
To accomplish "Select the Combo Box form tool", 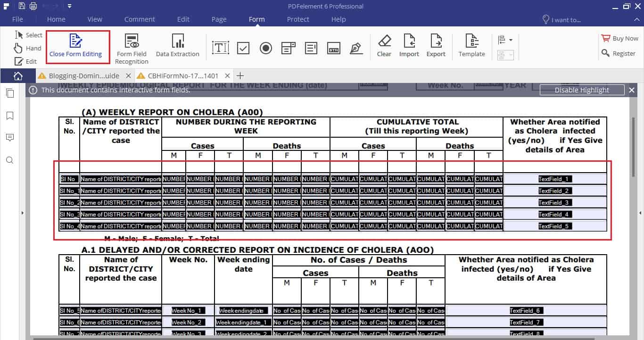I will tap(289, 48).
